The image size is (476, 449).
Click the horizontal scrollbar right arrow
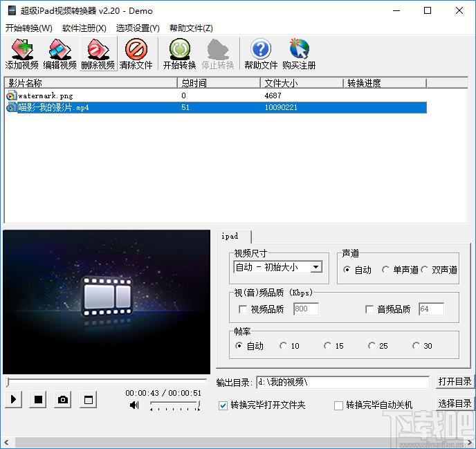pos(469,443)
